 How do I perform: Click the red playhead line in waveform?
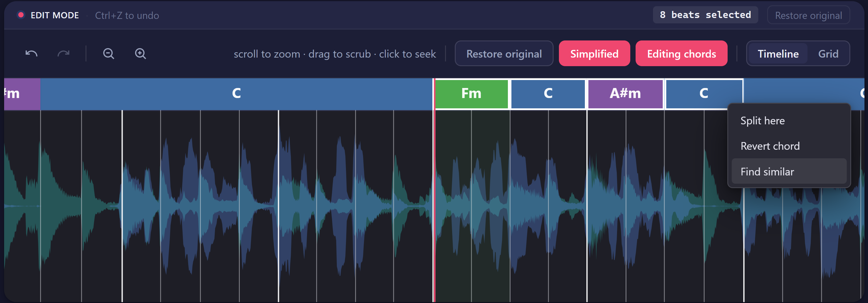pos(434,206)
